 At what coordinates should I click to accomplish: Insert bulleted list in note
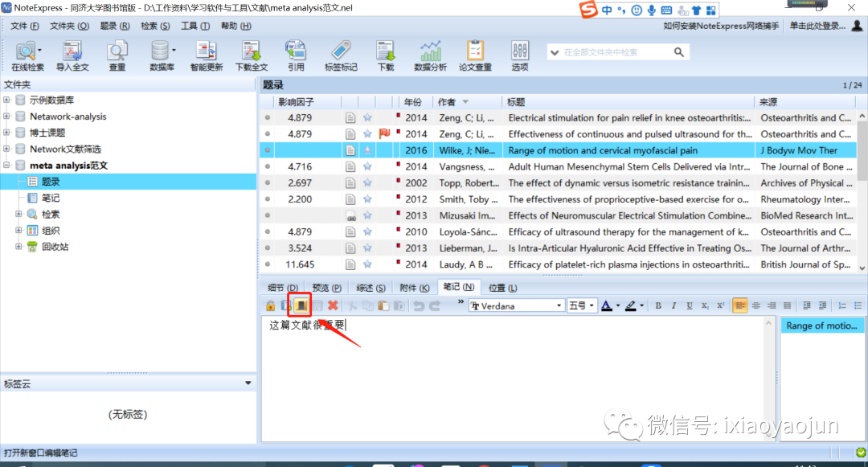coord(858,305)
